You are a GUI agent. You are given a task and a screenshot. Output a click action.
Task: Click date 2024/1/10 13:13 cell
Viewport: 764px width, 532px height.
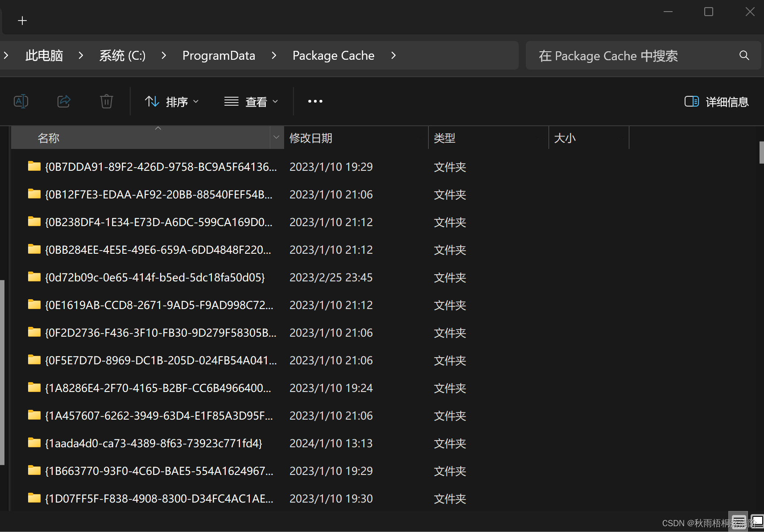[331, 443]
